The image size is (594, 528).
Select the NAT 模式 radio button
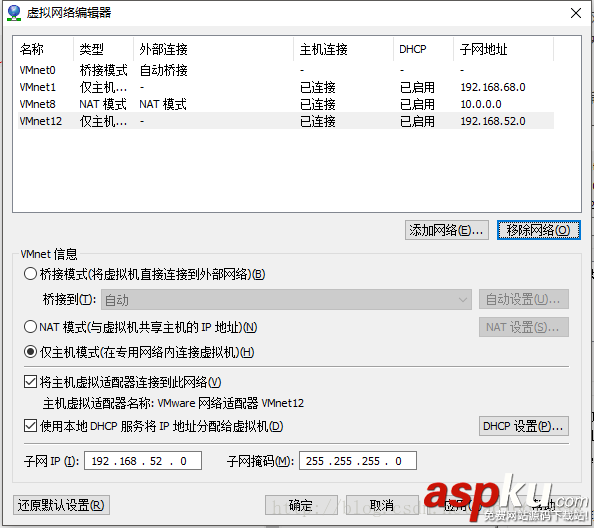[30, 326]
